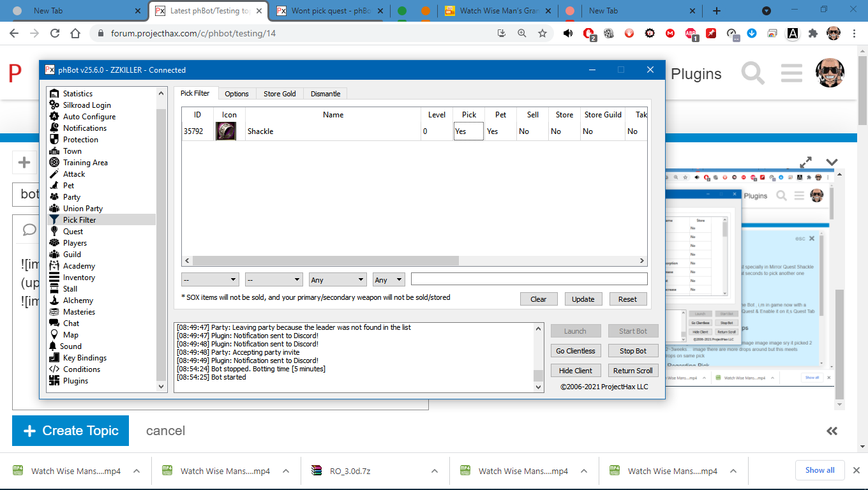Select the Training Area target icon
868x490 pixels.
[x=54, y=163]
